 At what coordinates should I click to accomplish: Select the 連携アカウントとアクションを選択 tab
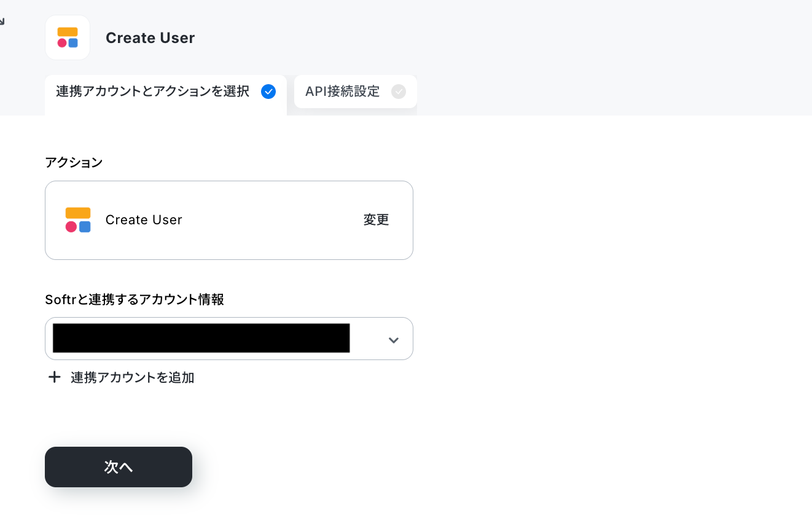(166, 95)
